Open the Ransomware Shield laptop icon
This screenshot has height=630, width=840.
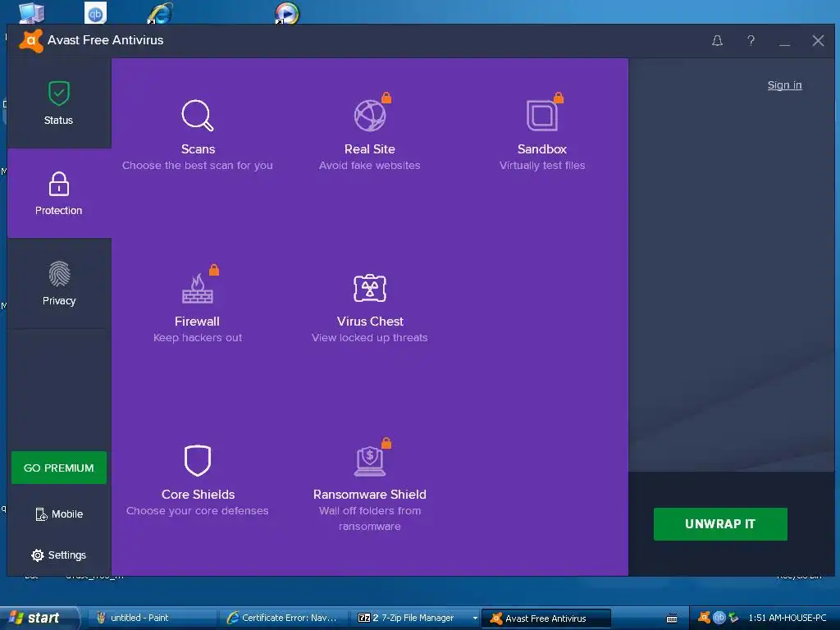pos(370,461)
